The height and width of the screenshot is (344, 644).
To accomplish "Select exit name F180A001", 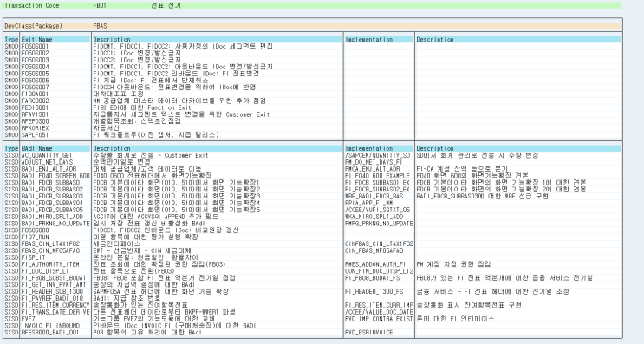I will click(x=35, y=94).
